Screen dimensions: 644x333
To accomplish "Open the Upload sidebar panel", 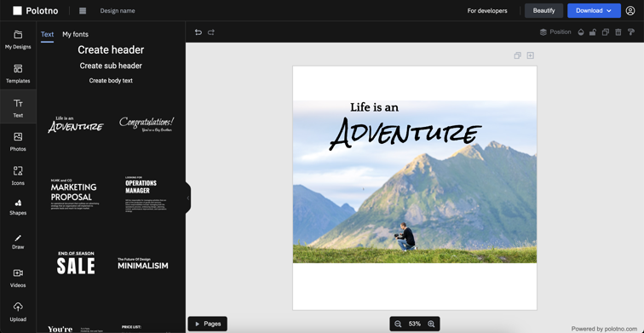I will [x=18, y=312].
